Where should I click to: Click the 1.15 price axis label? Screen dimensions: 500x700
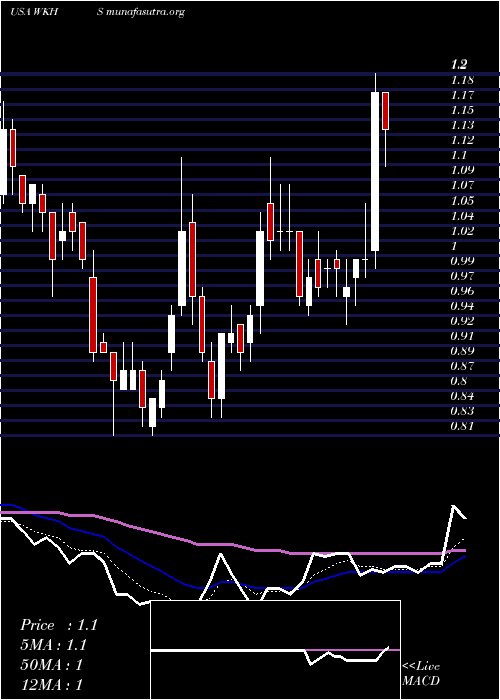coord(462,110)
